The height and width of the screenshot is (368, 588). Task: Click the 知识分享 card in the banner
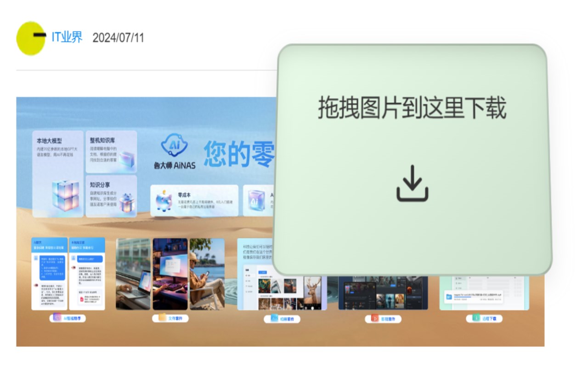[x=111, y=196]
